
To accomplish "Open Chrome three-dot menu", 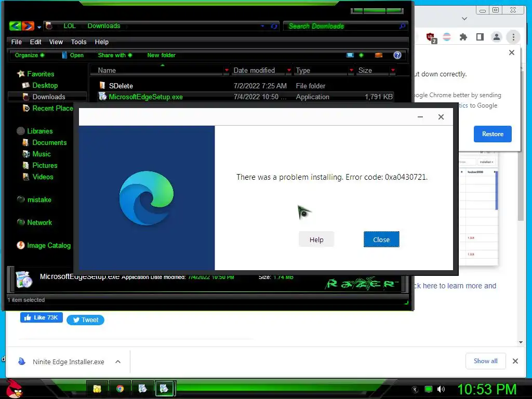I will point(513,37).
